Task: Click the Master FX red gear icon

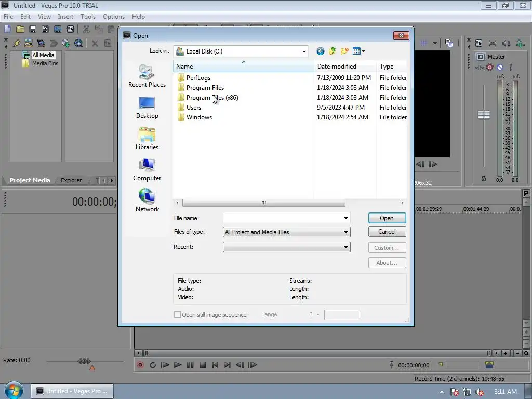Action: tap(489, 67)
